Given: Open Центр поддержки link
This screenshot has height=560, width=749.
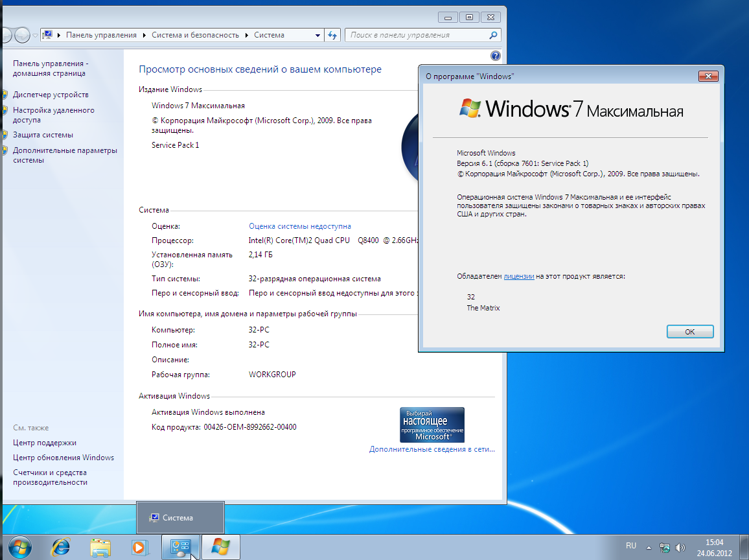Looking at the screenshot, I should tap(45, 443).
